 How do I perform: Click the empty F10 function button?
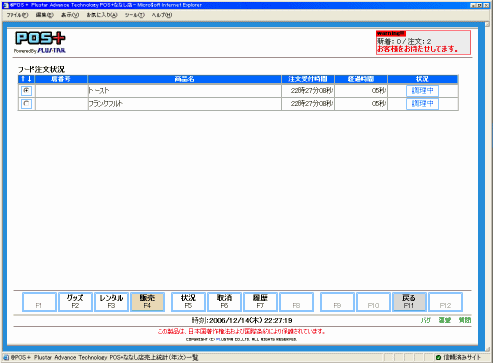[x=373, y=302]
